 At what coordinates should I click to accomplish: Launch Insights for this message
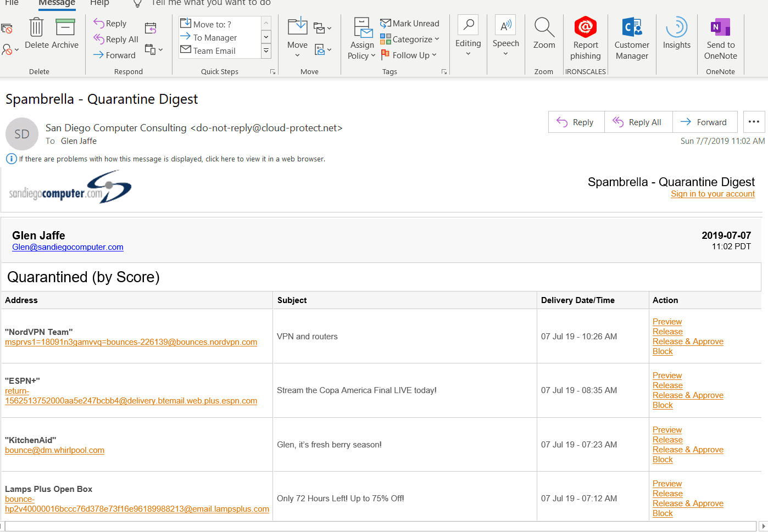click(x=676, y=36)
